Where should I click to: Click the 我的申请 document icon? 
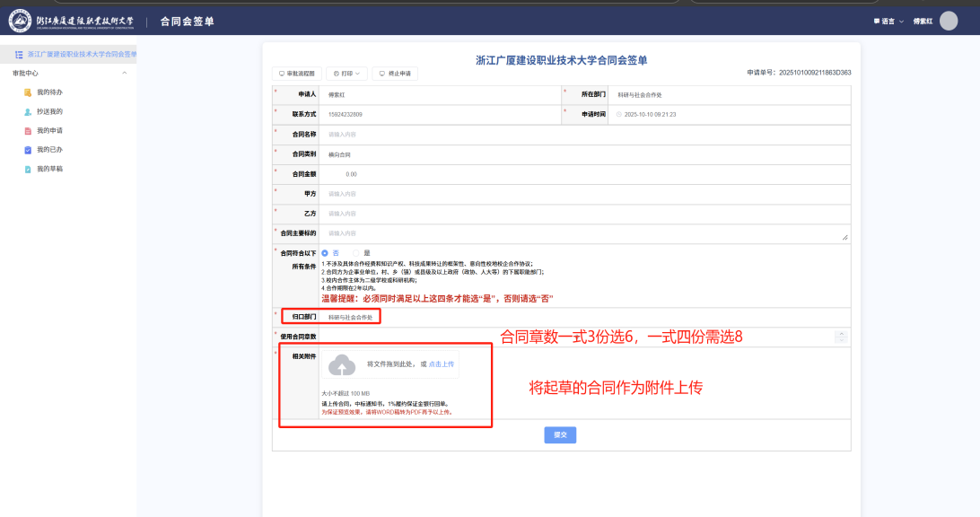click(x=28, y=131)
